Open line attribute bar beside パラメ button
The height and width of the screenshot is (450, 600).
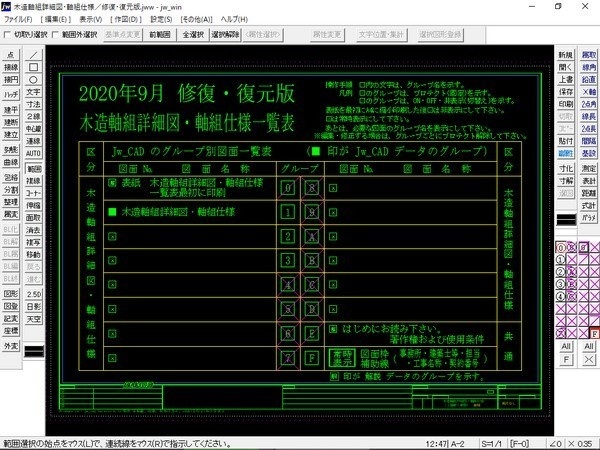click(566, 220)
